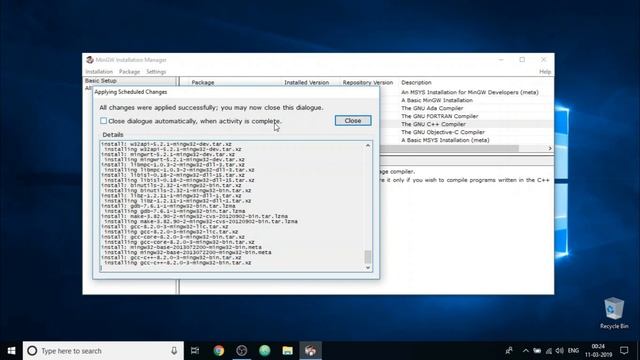Click the microphone icon in search box
Viewport: 640px width, 360px height.
coord(174,351)
